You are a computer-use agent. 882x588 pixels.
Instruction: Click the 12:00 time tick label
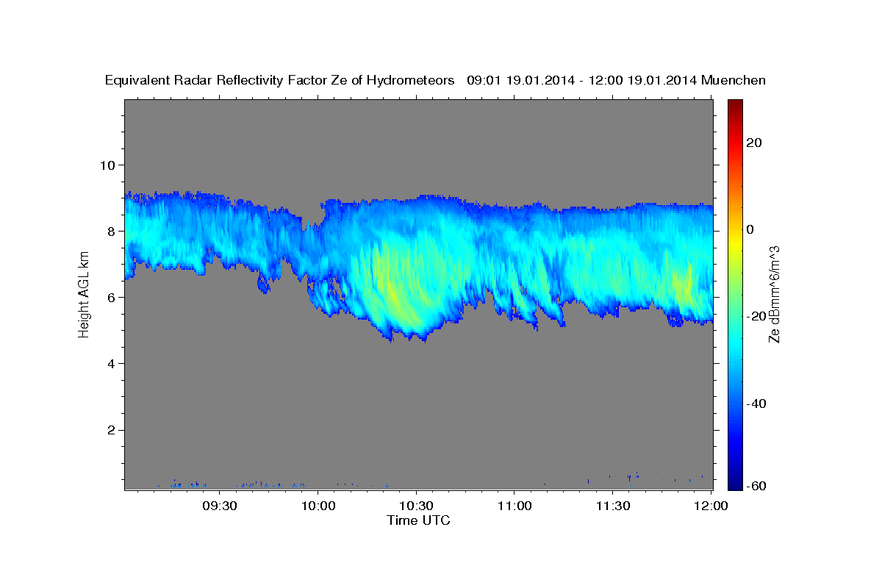(711, 506)
